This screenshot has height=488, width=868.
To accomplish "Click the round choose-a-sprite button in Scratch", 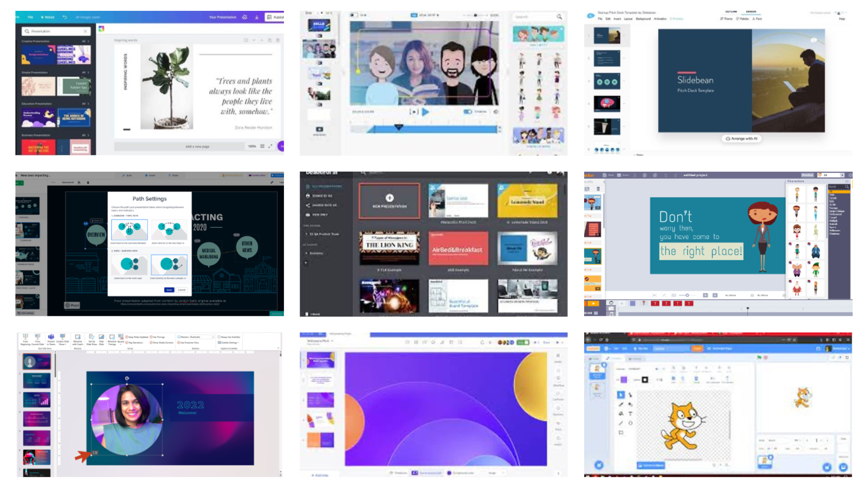I will (x=826, y=467).
